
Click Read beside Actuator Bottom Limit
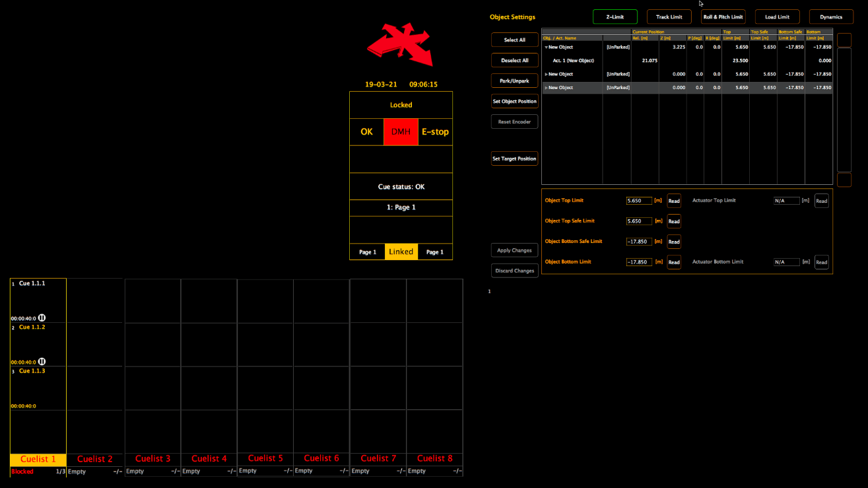[x=821, y=262]
